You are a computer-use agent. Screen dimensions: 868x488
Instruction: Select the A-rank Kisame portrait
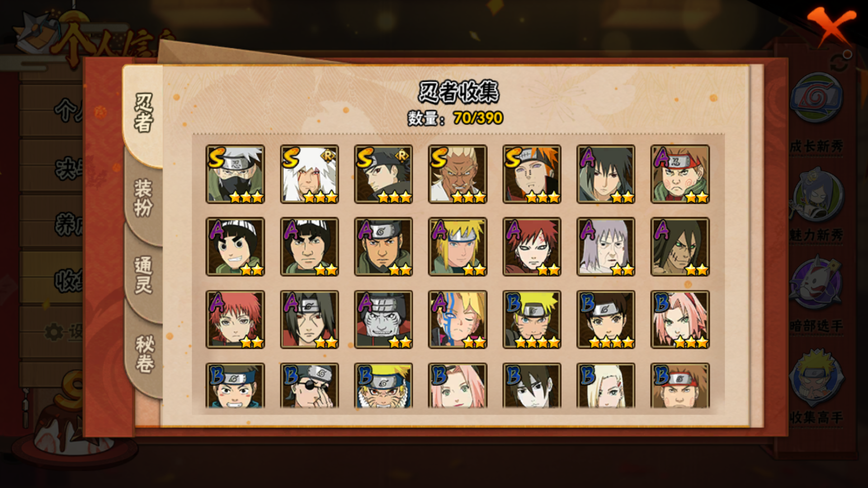pos(383,319)
